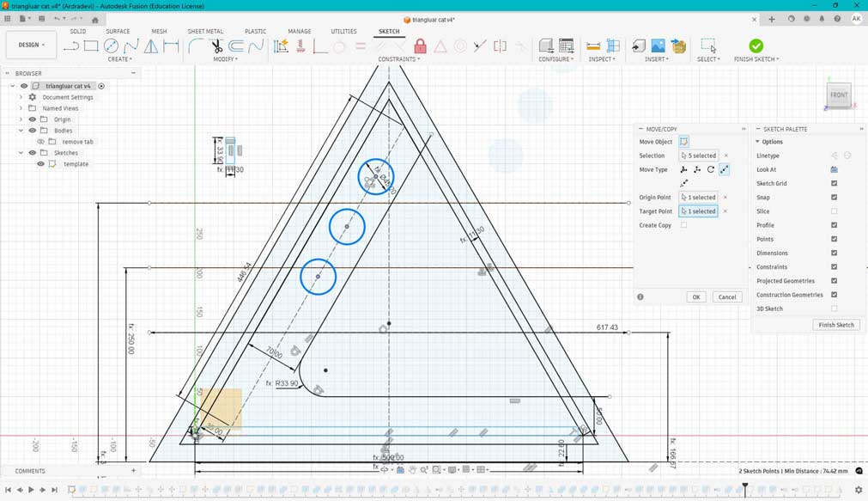The width and height of the screenshot is (868, 501).
Task: Enable Create Copy in Move/Copy dialog
Action: (683, 224)
